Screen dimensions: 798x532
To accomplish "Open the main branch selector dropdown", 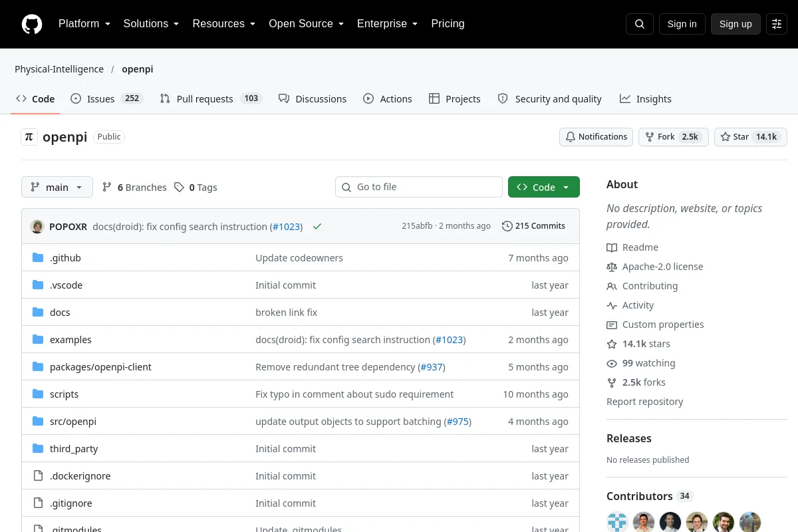I will 57,188.
